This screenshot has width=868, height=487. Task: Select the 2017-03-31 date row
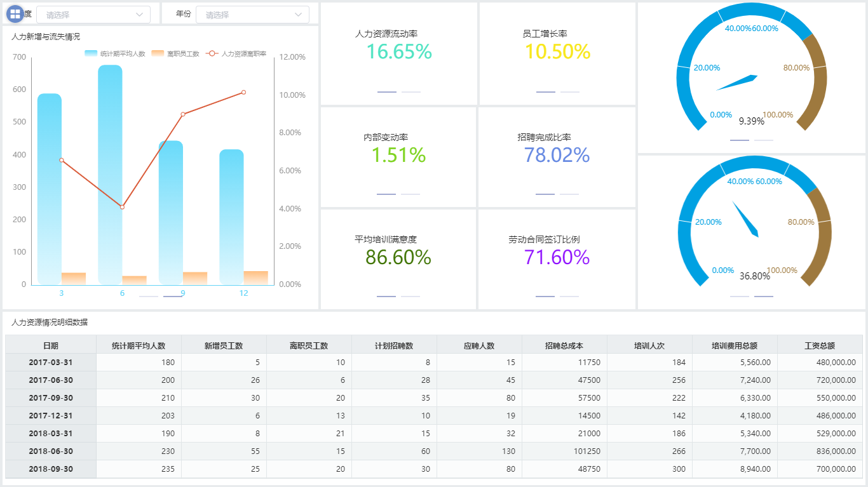51,363
